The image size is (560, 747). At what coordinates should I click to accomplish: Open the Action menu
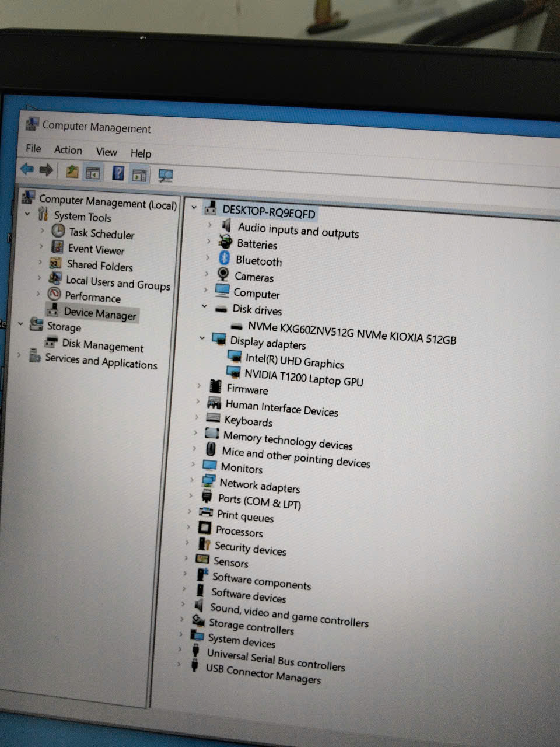pos(68,150)
